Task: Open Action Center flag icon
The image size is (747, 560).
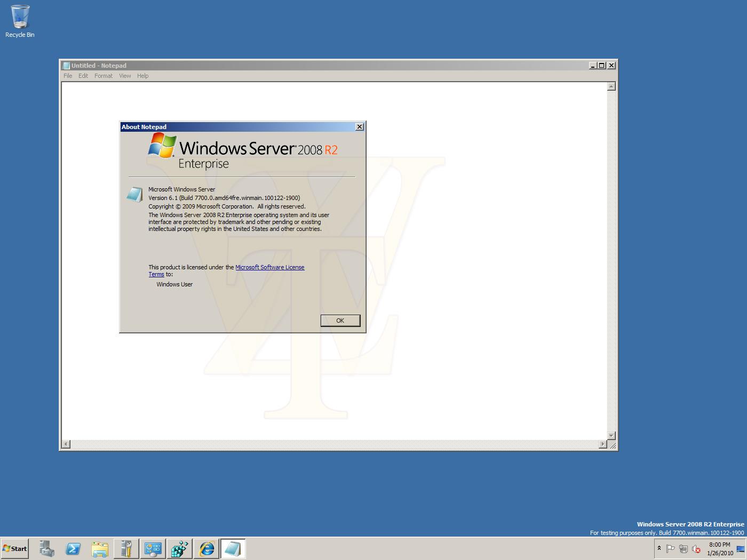Action: coord(671,548)
